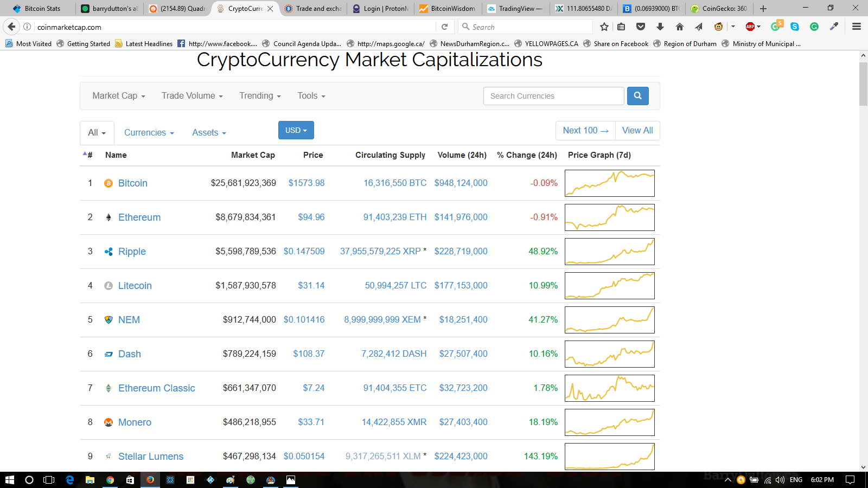Image resolution: width=868 pixels, height=488 pixels.
Task: Go to Next 100 currencies
Action: tap(585, 131)
